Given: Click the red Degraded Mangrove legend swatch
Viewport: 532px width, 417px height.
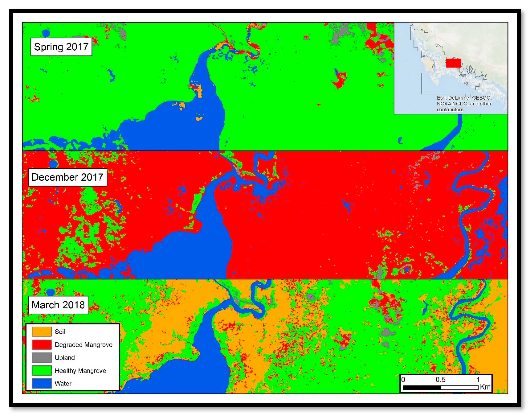Looking at the screenshot, I should 42,344.
